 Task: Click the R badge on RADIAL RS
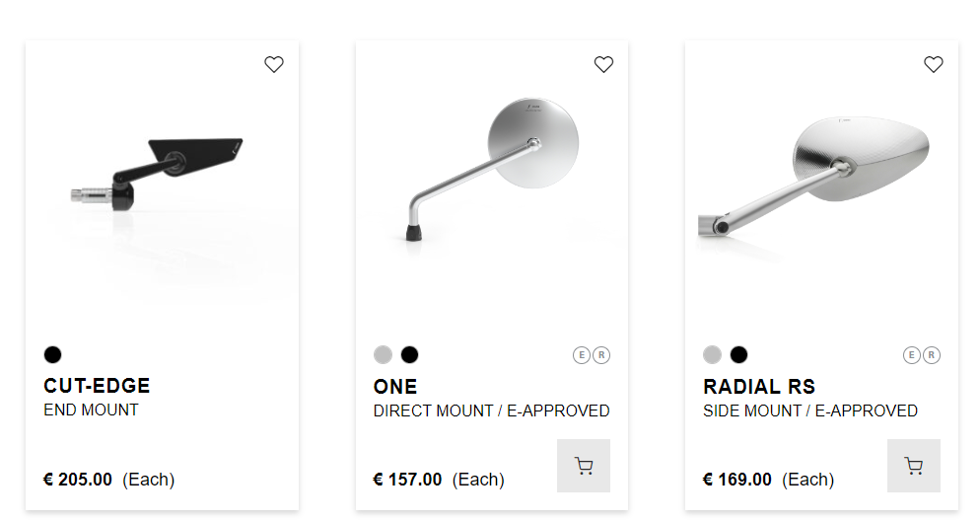tap(931, 355)
